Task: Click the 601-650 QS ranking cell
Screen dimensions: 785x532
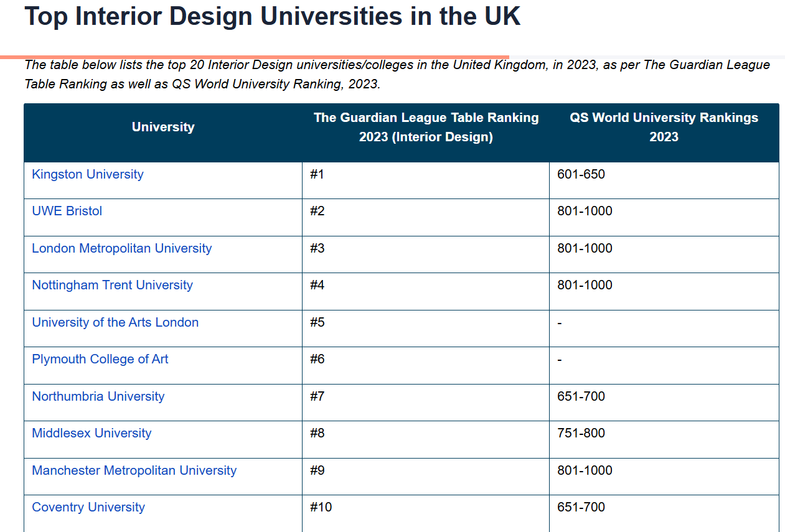Action: pyautogui.click(x=581, y=174)
